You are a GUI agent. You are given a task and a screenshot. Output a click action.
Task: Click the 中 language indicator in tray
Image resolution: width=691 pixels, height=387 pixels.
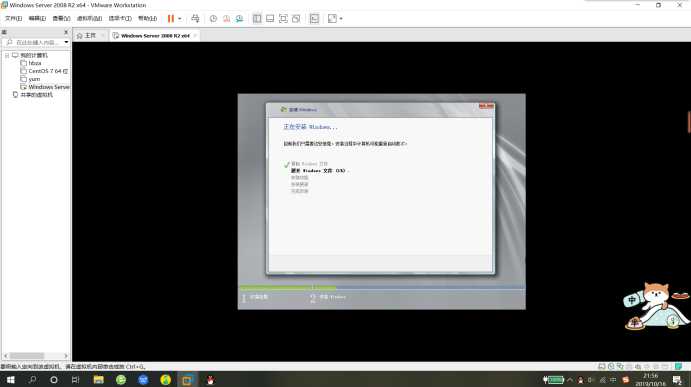(x=613, y=380)
